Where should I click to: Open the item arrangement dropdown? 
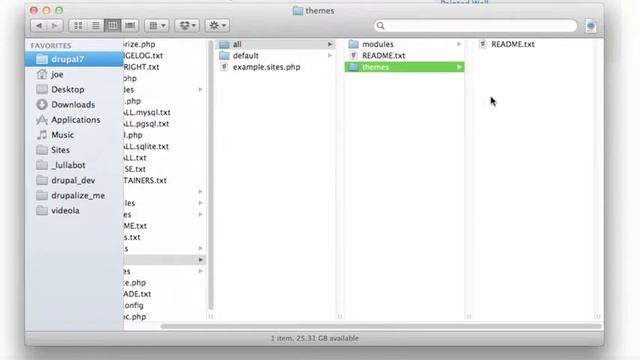[x=157, y=26]
